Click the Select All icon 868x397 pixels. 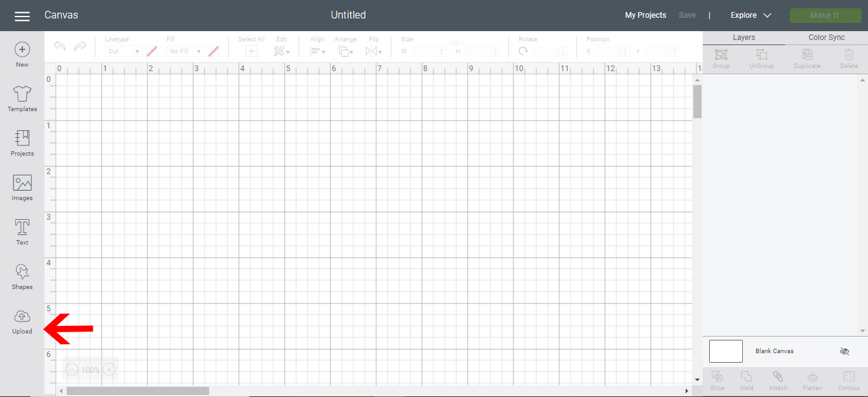[252, 51]
